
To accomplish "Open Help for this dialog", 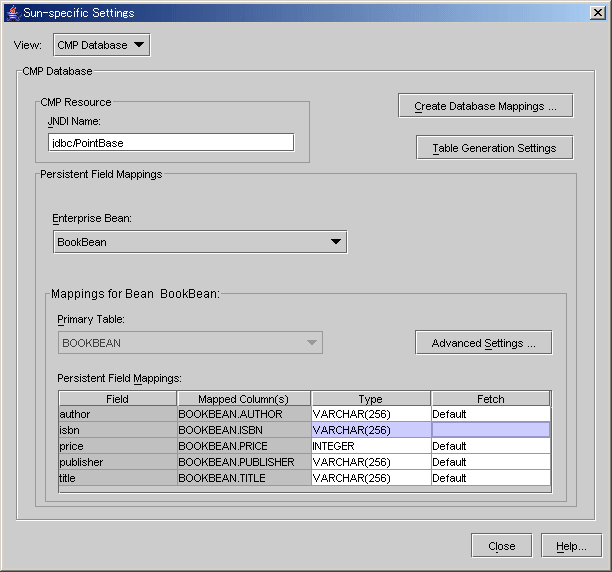I will 571,545.
